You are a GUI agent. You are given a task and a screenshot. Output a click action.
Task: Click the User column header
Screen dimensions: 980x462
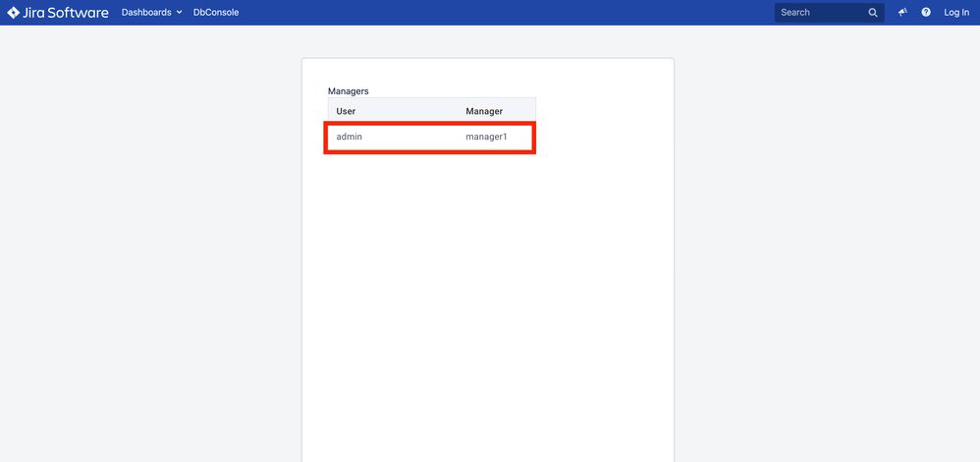click(x=346, y=111)
